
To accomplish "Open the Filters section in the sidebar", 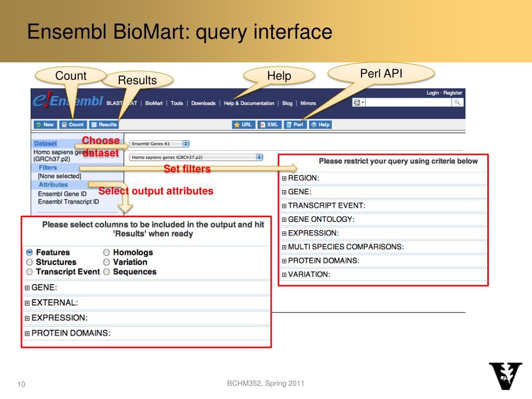I will 48,168.
